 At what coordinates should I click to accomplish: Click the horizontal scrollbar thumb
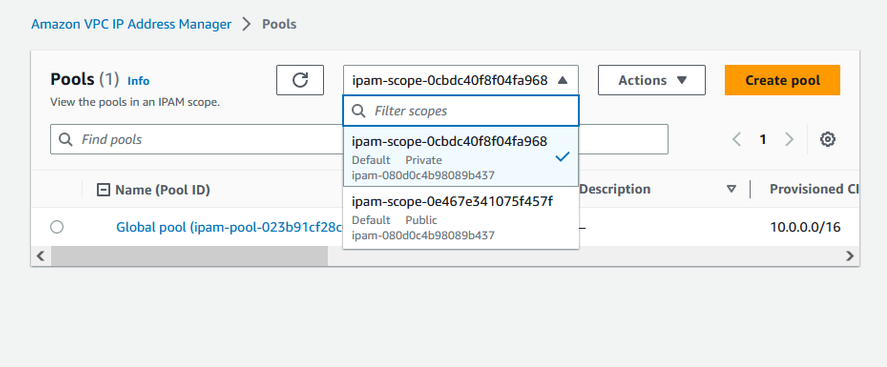[189, 256]
